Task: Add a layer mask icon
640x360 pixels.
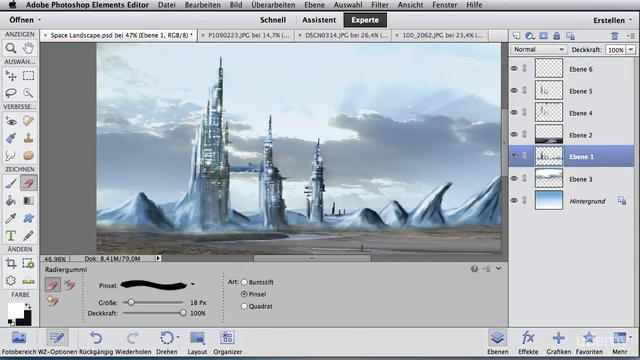Action: [543, 36]
